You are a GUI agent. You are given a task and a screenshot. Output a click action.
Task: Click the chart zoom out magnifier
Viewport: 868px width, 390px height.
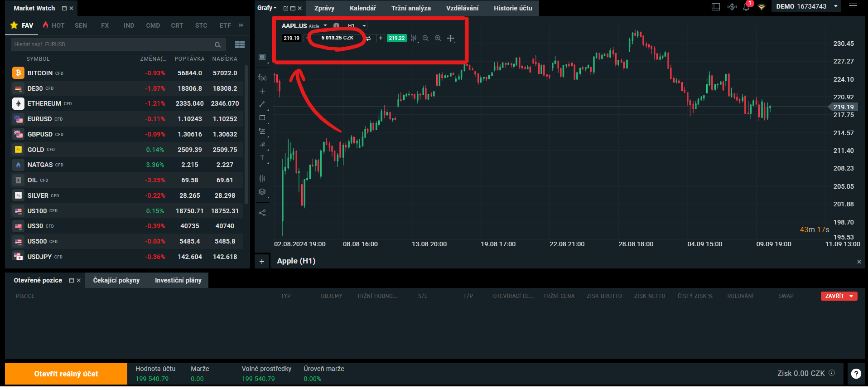[x=425, y=39]
